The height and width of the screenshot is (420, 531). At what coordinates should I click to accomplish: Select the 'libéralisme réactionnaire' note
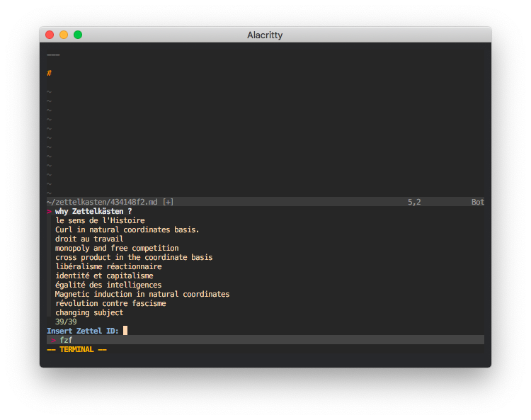[108, 266]
